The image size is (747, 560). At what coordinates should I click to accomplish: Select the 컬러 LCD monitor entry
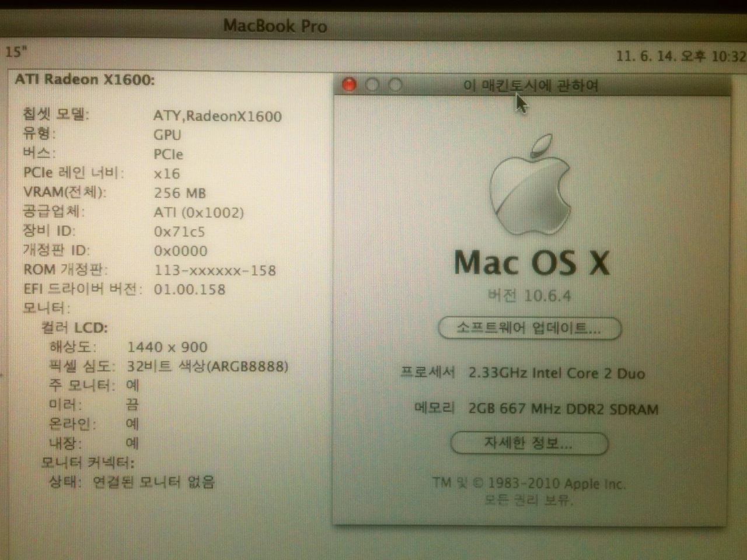tap(75, 328)
